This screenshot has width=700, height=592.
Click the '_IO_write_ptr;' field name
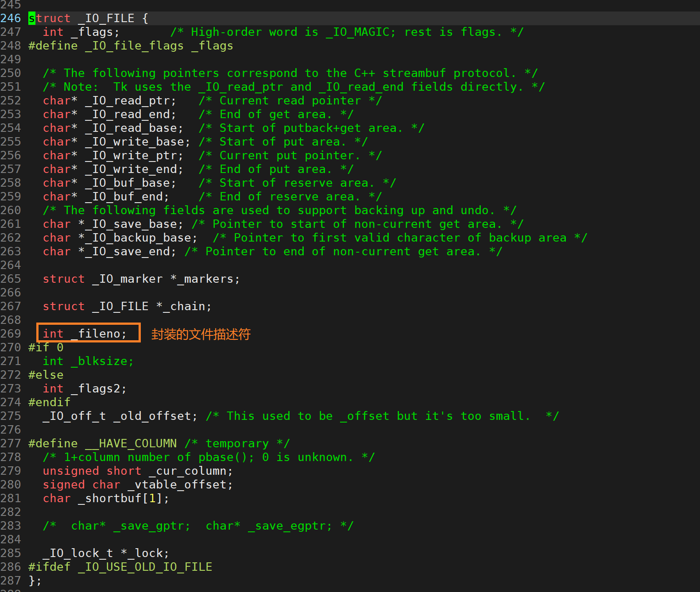pos(134,155)
